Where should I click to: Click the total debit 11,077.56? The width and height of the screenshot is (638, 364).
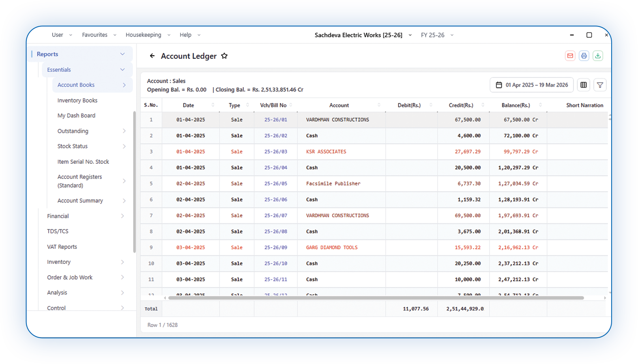tap(416, 309)
